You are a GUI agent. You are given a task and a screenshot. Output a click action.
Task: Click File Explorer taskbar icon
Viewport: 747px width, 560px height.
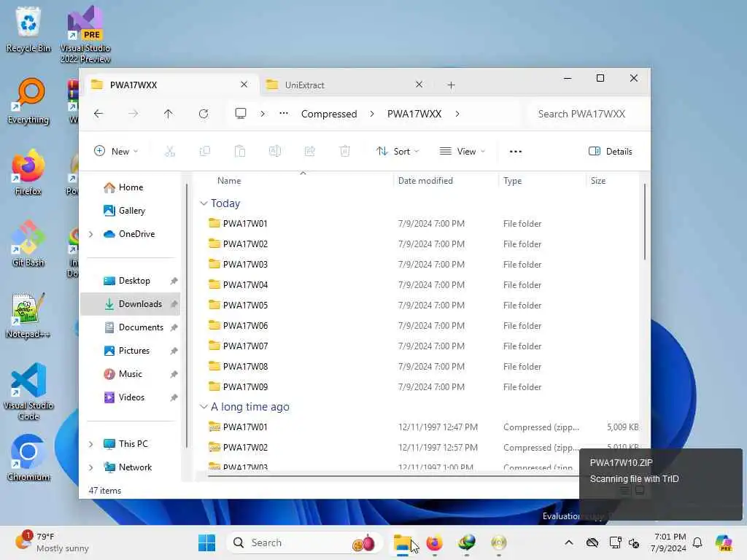click(x=403, y=542)
